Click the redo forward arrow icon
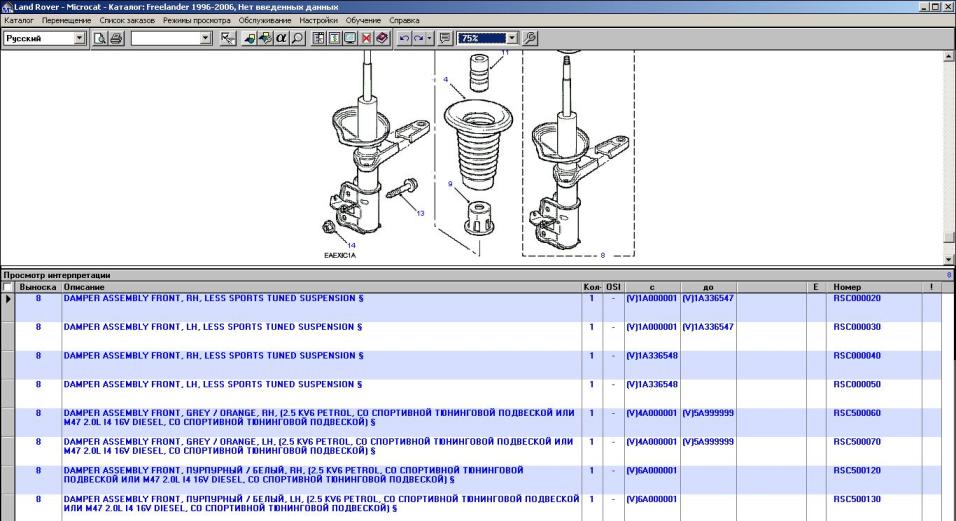 click(419, 38)
